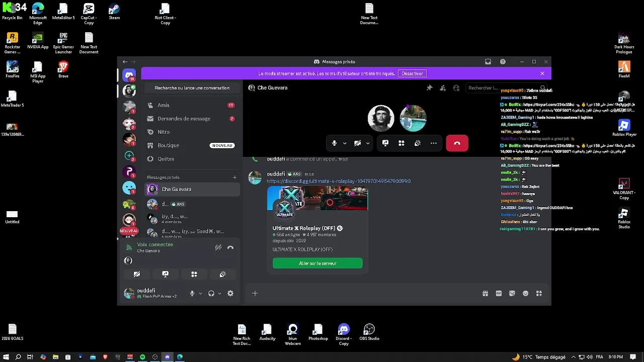644x362 pixels.
Task: Click Che Guevara avatar in call
Action: [381, 118]
